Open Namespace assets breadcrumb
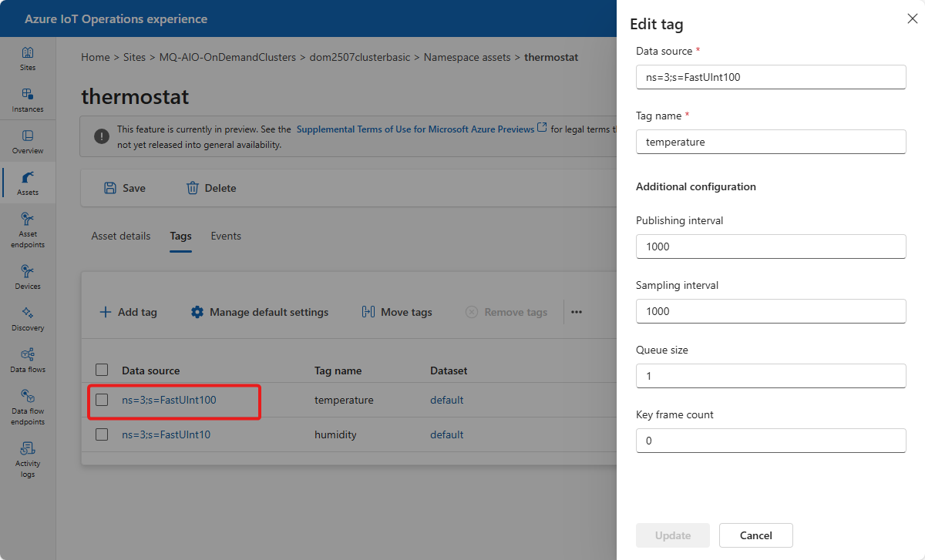925x560 pixels. [x=468, y=57]
